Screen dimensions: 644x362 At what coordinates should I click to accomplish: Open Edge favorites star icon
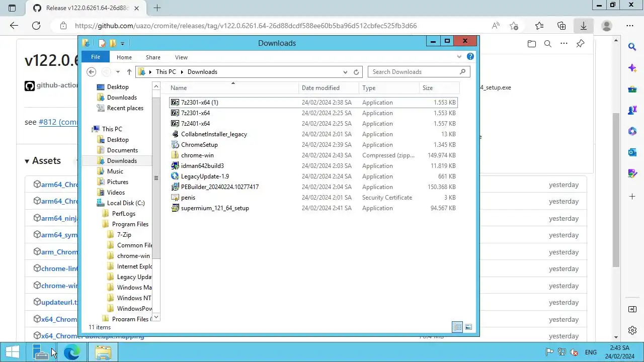[539, 26]
